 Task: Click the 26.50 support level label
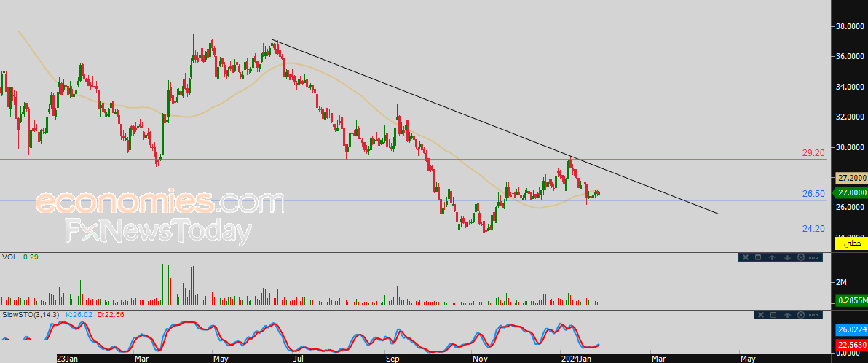[x=814, y=193]
